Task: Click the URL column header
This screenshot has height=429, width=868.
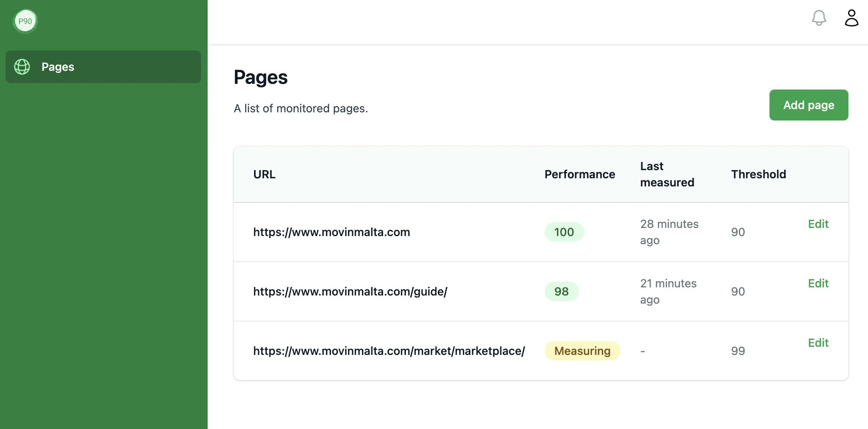Action: [264, 174]
